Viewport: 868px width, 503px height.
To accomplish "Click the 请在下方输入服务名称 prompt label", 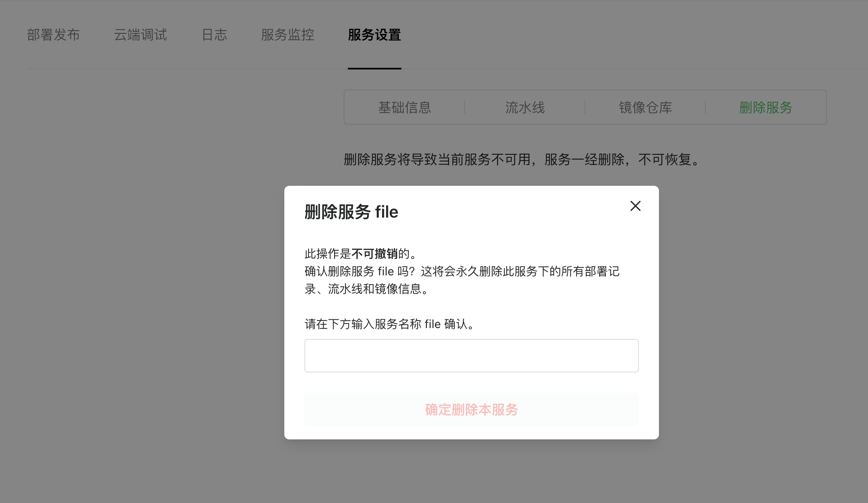I will click(390, 324).
